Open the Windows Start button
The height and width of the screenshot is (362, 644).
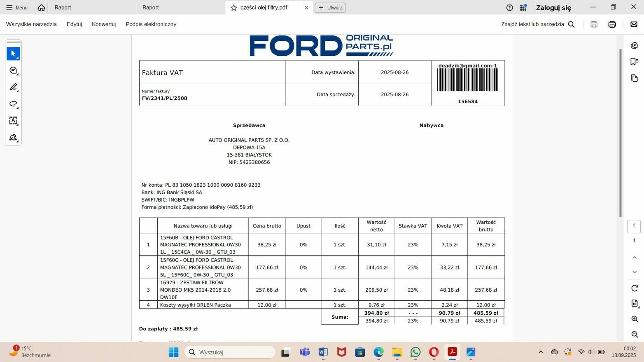tap(173, 352)
